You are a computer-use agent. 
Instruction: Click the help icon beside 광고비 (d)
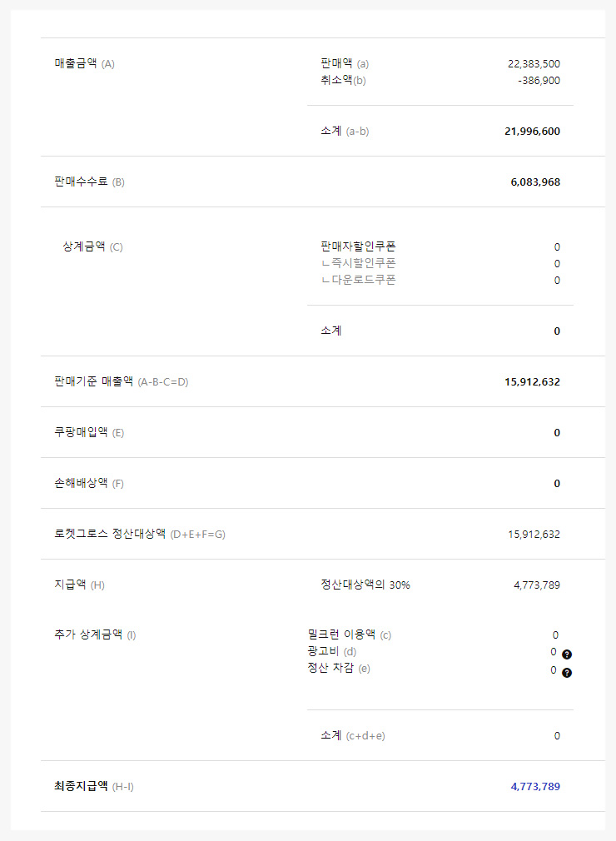[567, 654]
